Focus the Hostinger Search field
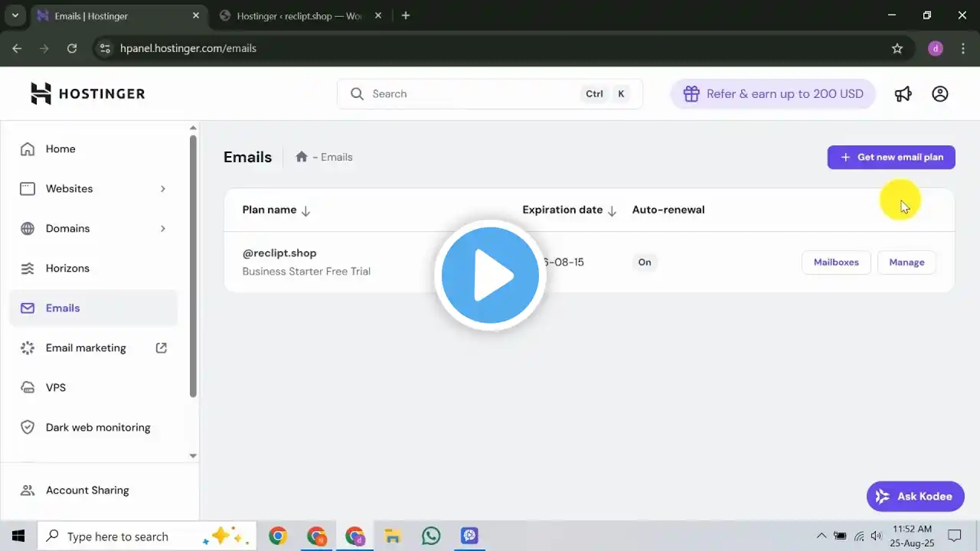The height and width of the screenshot is (551, 980). pyautogui.click(x=490, y=94)
